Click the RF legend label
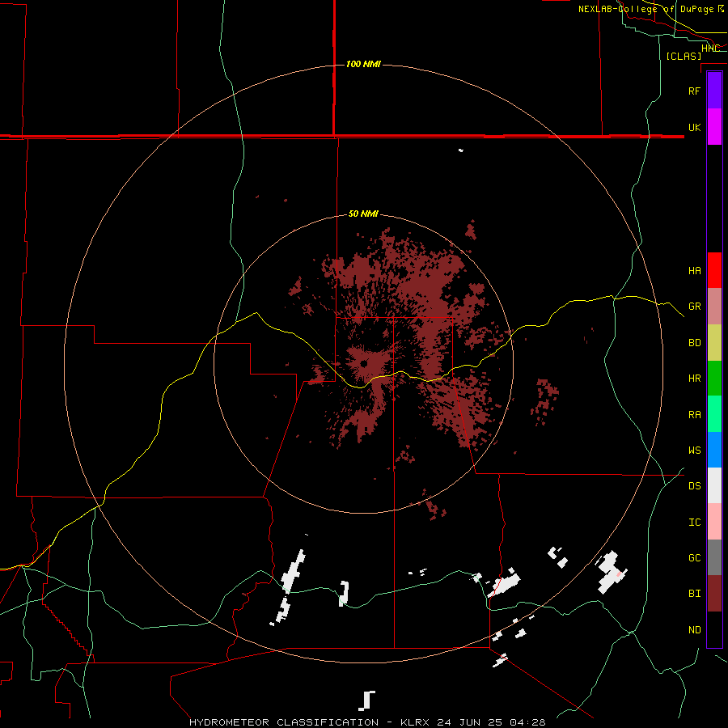 (x=694, y=91)
